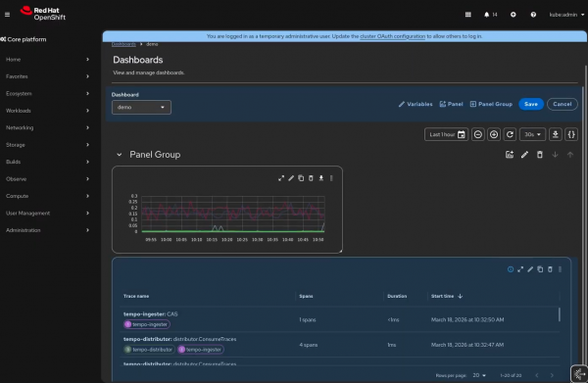The width and height of the screenshot is (588, 383).
Task: Click the Cancel button
Action: (x=563, y=104)
